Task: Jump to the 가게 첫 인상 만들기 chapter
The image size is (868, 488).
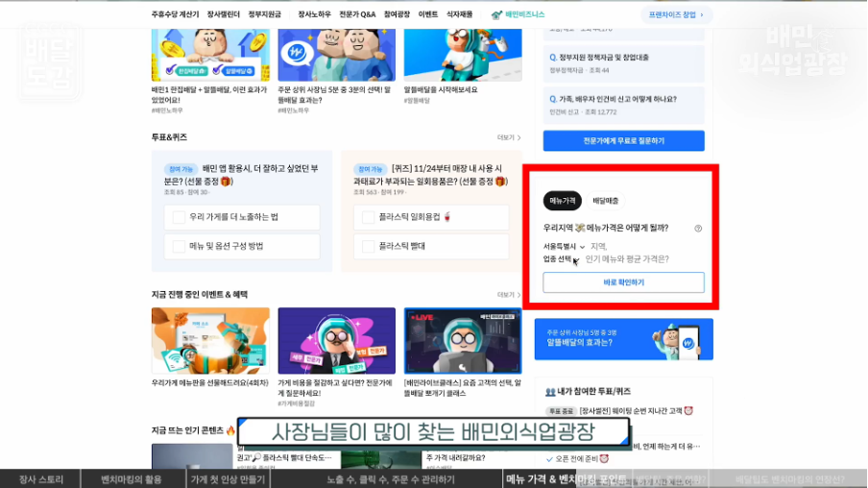Action: tap(228, 479)
